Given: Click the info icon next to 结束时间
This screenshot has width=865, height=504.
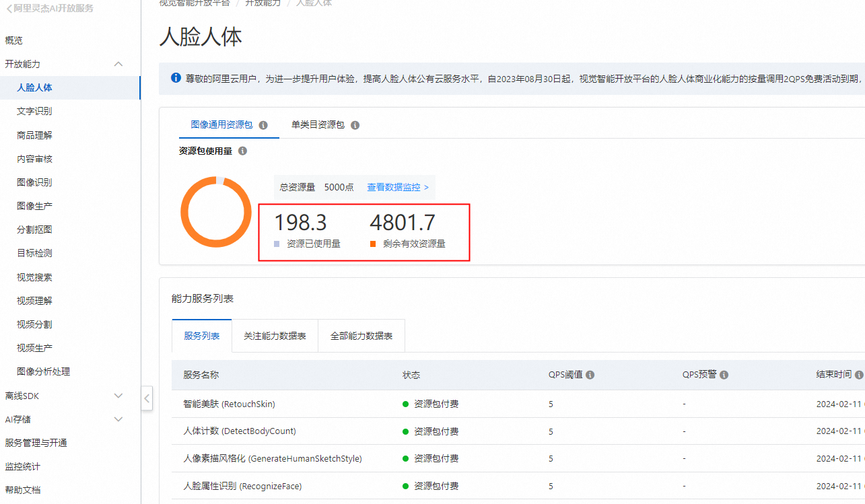Looking at the screenshot, I should (x=859, y=375).
